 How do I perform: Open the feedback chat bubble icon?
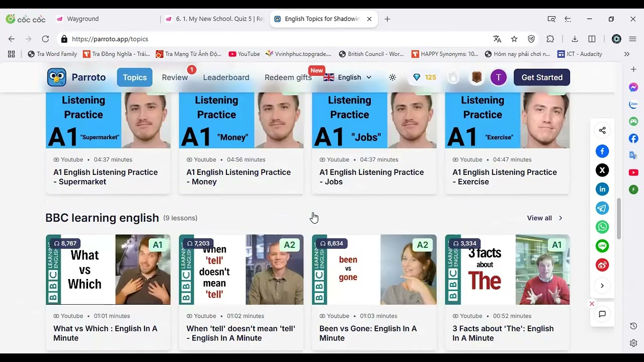click(602, 314)
